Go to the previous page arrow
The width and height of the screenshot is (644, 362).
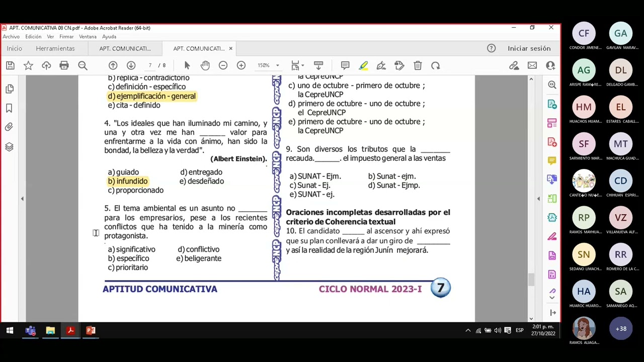pyautogui.click(x=113, y=66)
